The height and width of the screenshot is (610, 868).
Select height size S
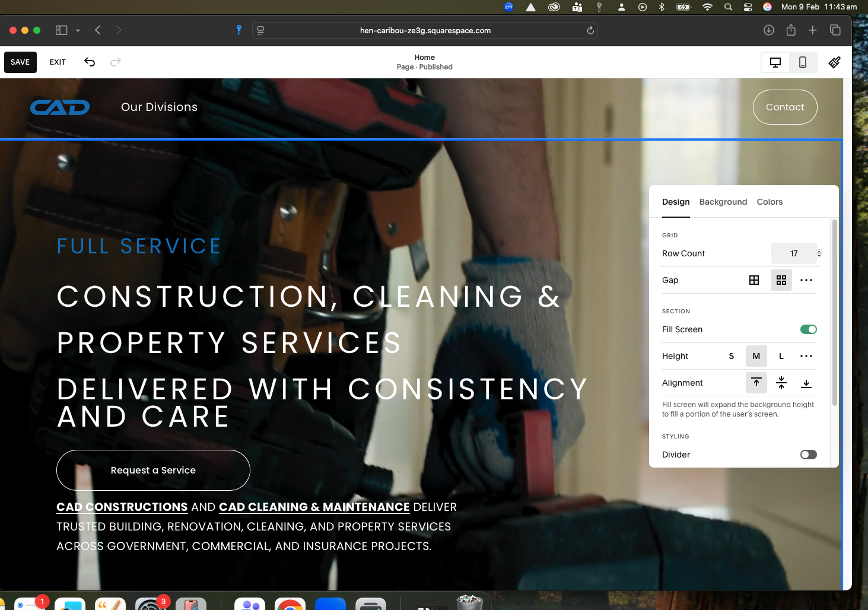coord(732,356)
